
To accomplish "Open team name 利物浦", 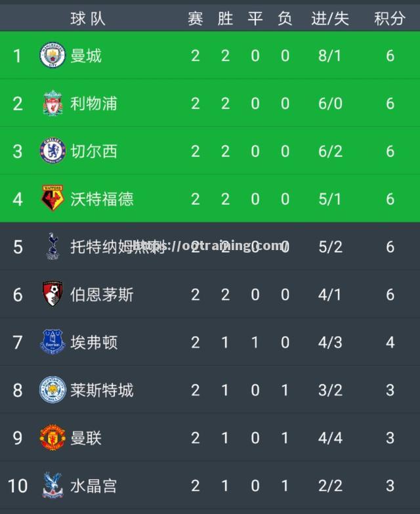I will 94,103.
